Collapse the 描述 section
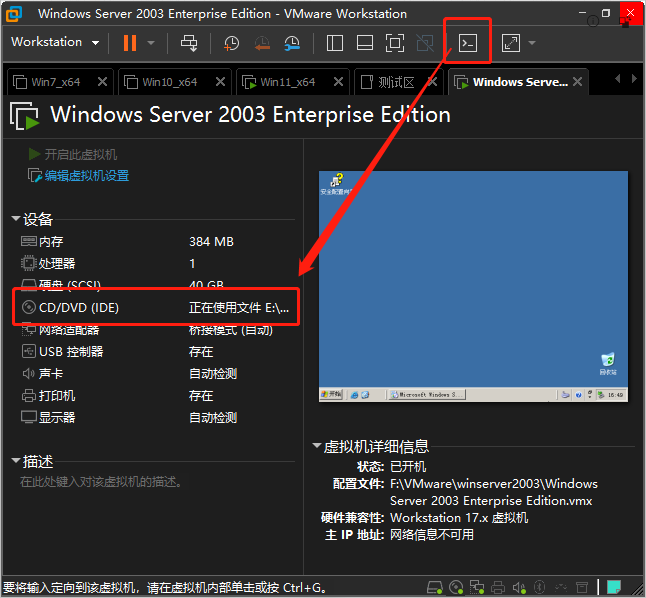This screenshot has height=598, width=646. (16, 460)
